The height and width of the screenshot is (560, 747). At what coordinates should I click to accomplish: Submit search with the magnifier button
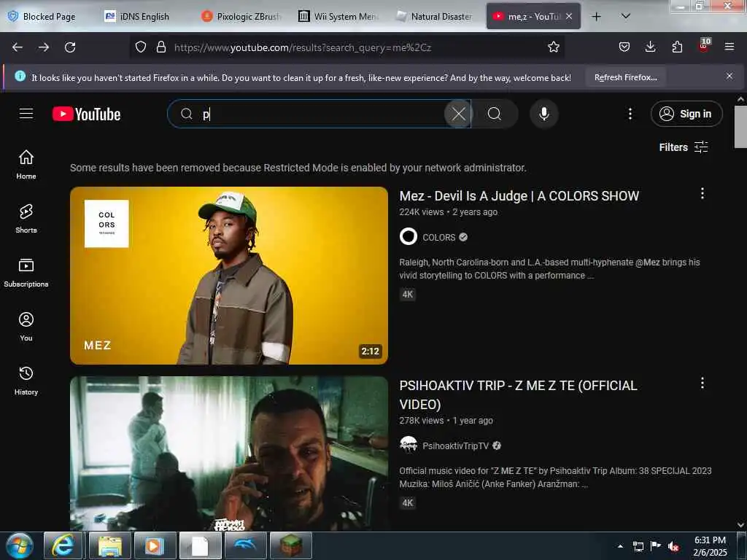coord(495,114)
